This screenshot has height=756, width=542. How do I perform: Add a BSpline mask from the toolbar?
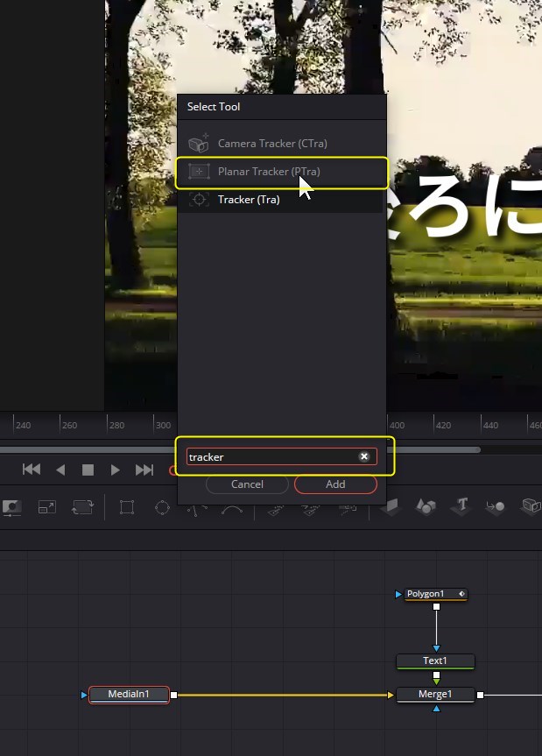tap(232, 509)
